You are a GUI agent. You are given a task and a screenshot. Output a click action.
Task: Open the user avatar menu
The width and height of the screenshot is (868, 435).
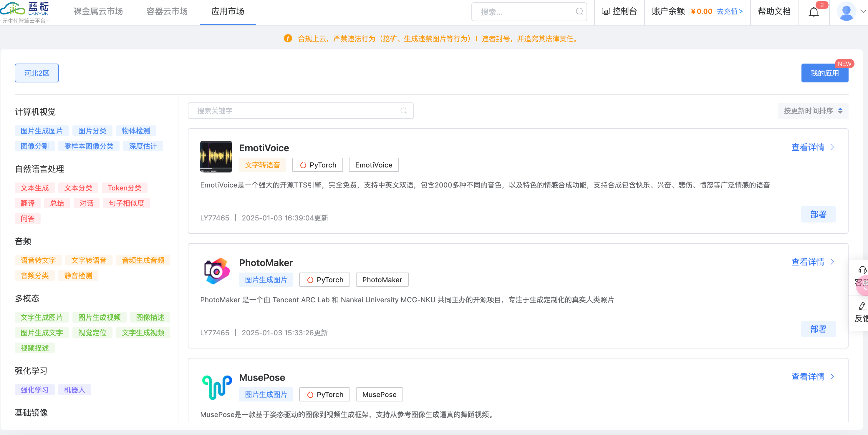(846, 11)
